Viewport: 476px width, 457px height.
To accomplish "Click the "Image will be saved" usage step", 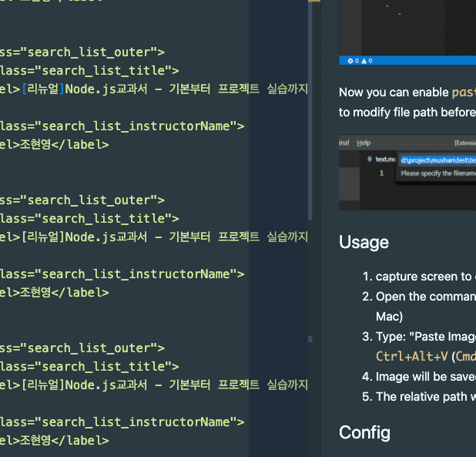I will (425, 377).
